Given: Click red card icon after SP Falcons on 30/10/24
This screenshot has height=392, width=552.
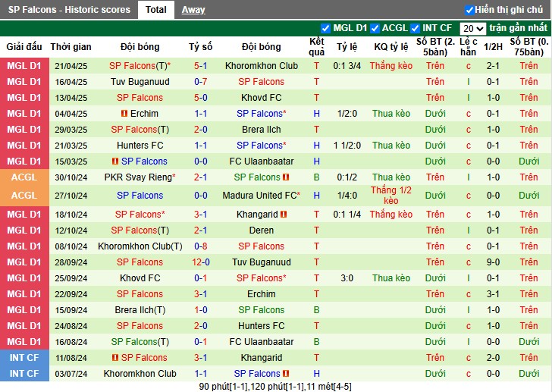Looking at the screenshot, I should coord(286,177).
